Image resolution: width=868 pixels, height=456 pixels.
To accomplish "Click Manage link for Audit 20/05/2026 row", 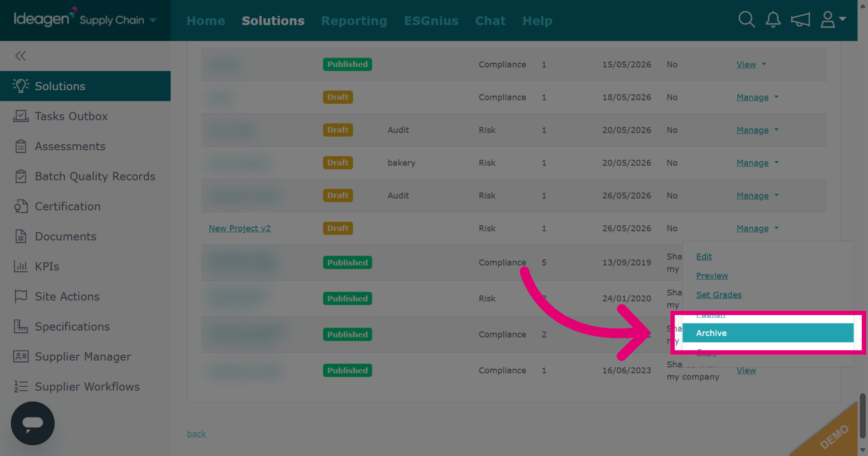I will tap(752, 130).
